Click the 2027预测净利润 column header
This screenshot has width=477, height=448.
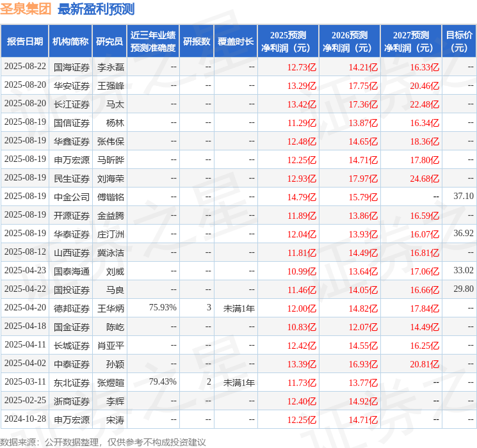410,42
